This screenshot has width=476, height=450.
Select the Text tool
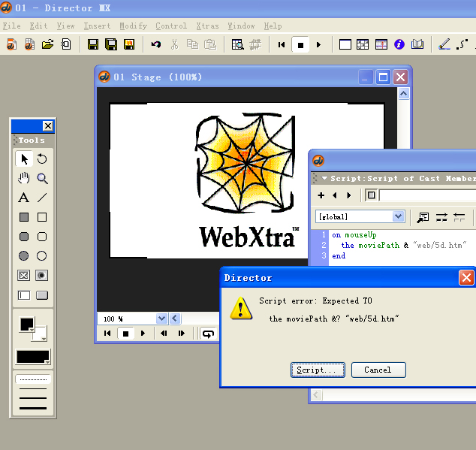tap(24, 198)
